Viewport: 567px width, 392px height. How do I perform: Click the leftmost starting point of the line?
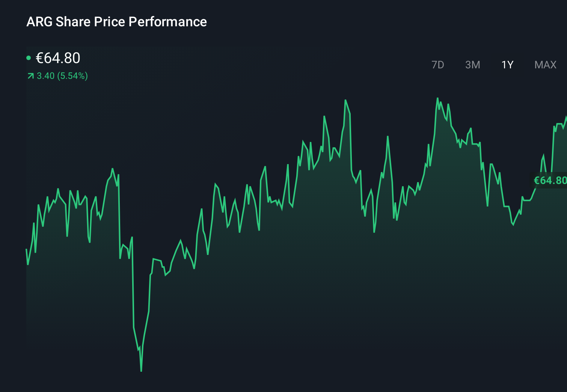(x=27, y=249)
